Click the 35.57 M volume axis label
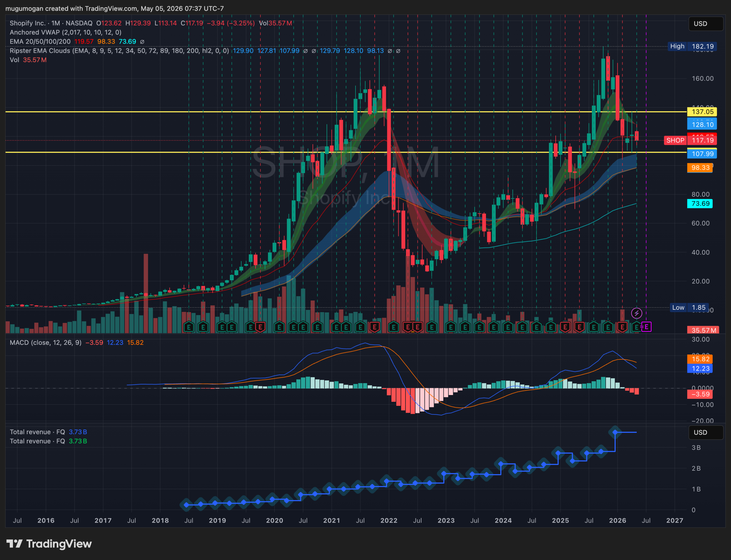This screenshot has width=731, height=560. [703, 330]
